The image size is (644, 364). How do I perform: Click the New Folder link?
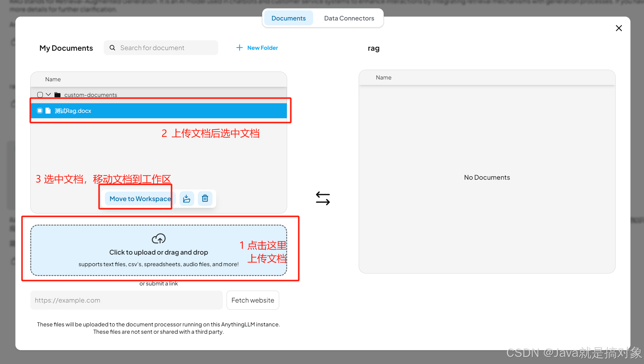[x=262, y=48]
